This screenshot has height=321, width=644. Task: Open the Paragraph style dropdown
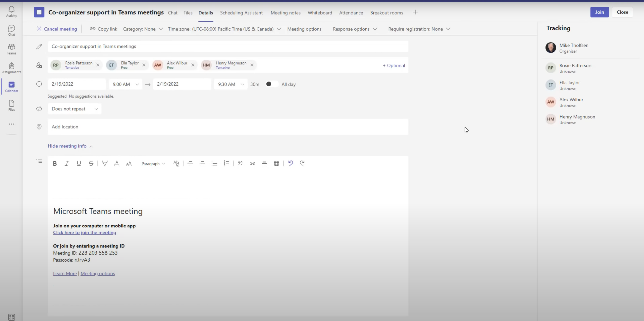[x=153, y=163]
